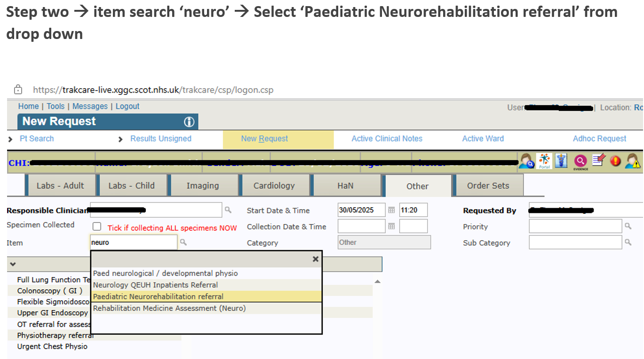Click the patient search person icon
The height and width of the screenshot is (359, 644).
point(526,161)
